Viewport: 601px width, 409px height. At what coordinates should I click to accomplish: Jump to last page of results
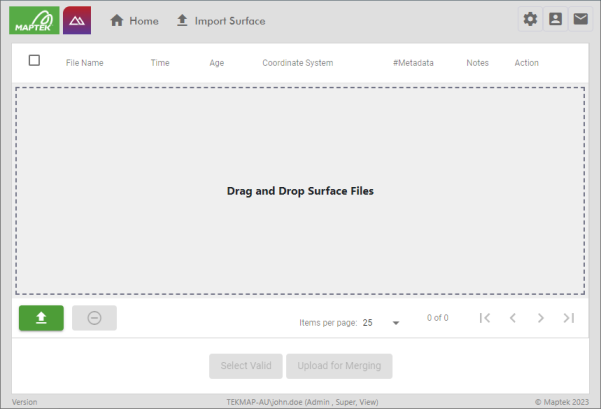569,318
